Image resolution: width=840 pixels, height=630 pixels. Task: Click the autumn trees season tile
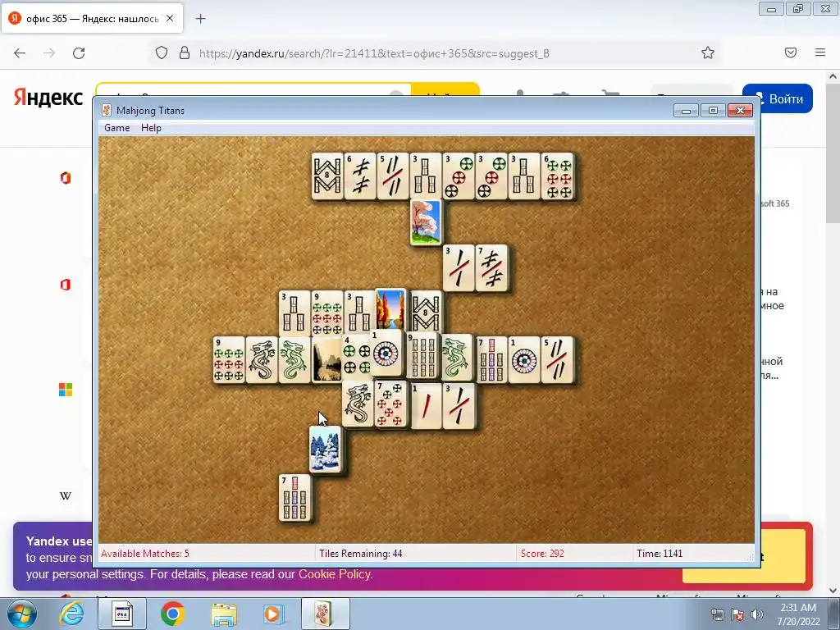coord(391,311)
